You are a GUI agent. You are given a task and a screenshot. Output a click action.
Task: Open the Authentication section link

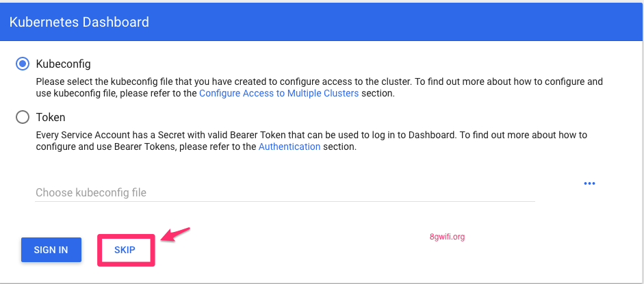coord(289,146)
